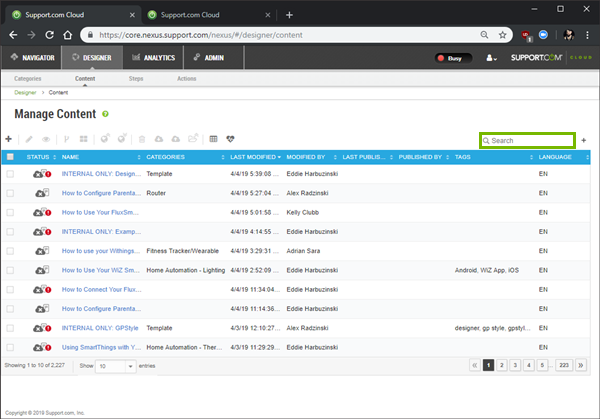Switch to the Categories sub-tab

(x=28, y=78)
